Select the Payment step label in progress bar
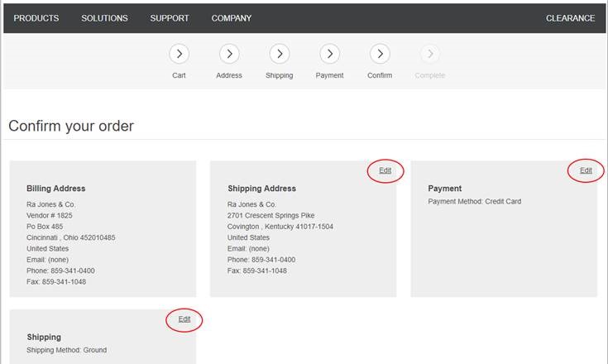The image size is (608, 364). pyautogui.click(x=329, y=75)
